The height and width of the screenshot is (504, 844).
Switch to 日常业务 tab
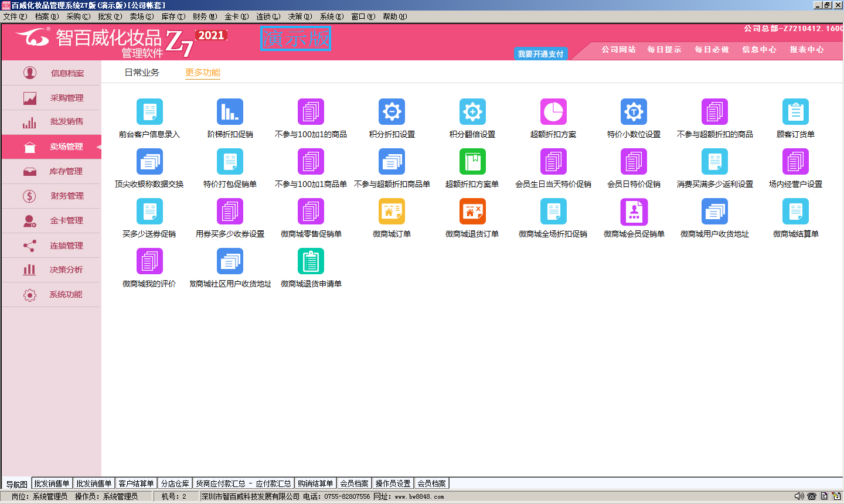pyautogui.click(x=142, y=73)
